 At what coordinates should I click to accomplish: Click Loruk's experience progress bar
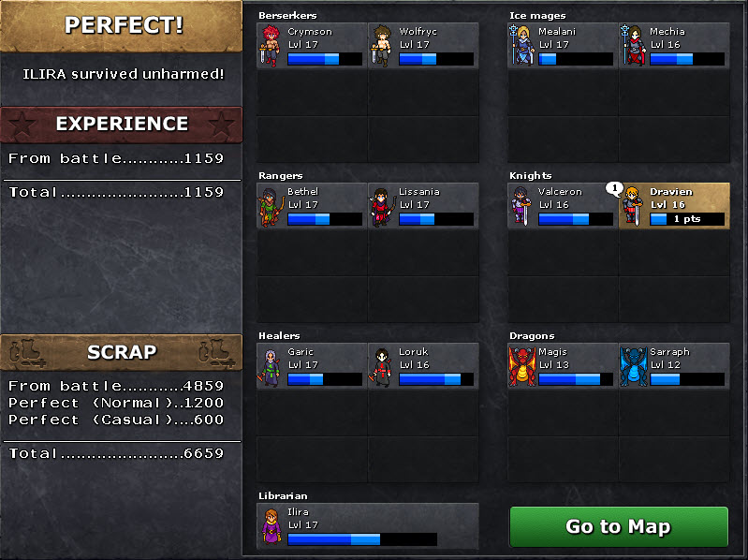(x=436, y=379)
